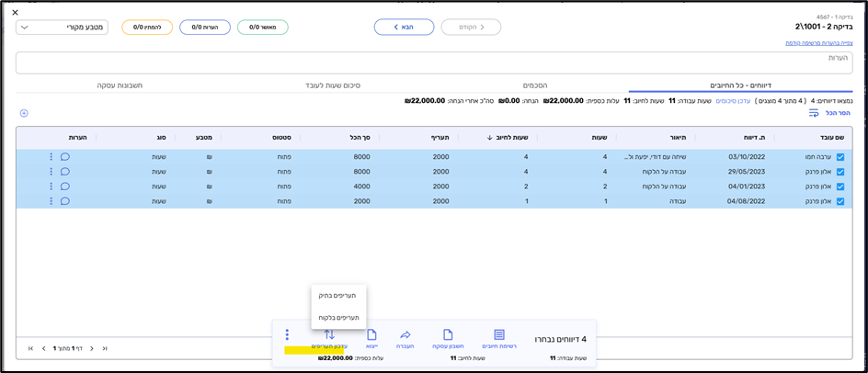Uncheck the 29/05/2023 row checkbox
Viewport: 868px width, 373px height.
point(840,172)
